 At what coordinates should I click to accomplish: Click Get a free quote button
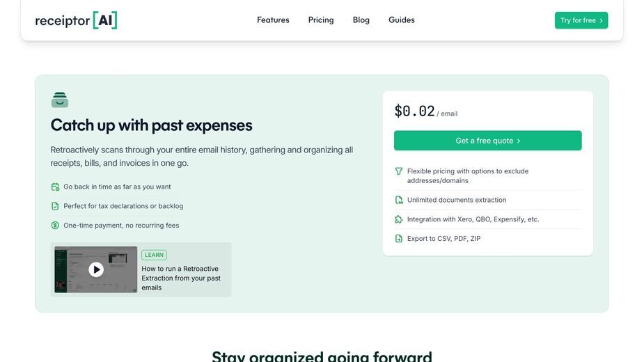click(487, 141)
